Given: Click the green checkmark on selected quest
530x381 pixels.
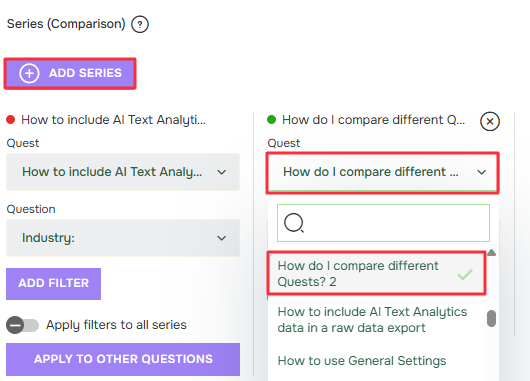Looking at the screenshot, I should pos(465,274).
